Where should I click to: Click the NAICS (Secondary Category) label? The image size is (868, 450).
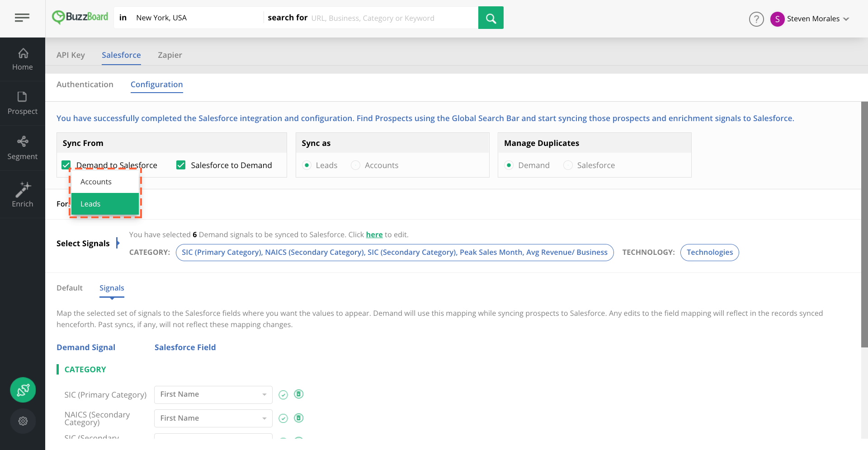coord(97,418)
